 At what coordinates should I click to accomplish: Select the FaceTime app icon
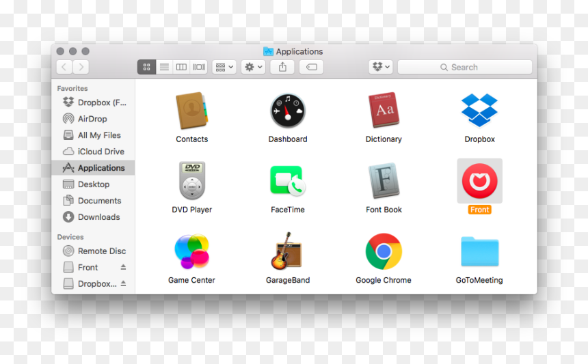point(288,180)
